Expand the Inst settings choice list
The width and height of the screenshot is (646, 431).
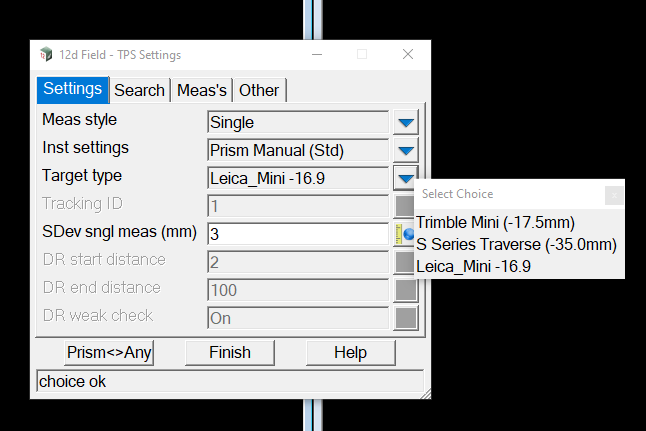tap(405, 151)
